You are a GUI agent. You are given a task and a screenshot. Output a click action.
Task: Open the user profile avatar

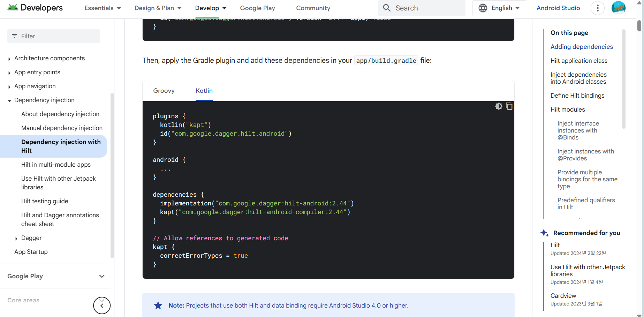619,8
